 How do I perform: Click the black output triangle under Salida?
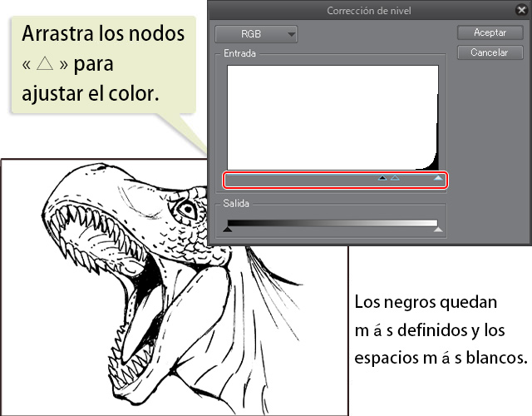(227, 230)
